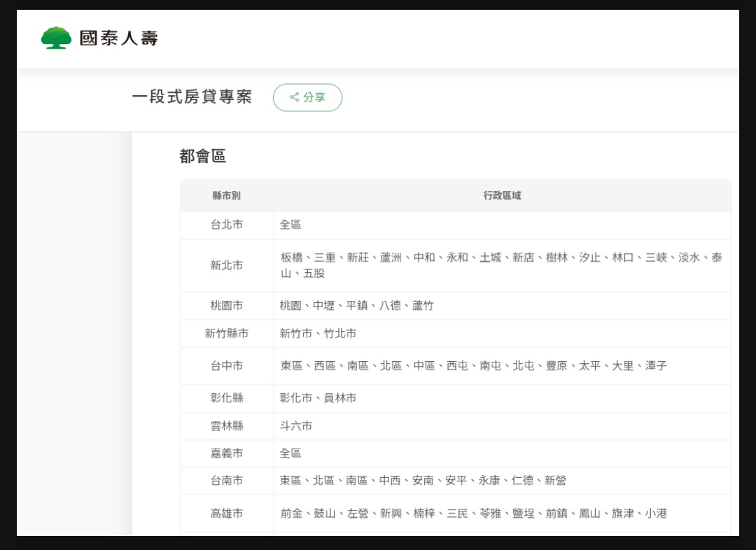This screenshot has width=756, height=550.
Task: Select the 一段式房貸專案 page title
Action: 192,97
